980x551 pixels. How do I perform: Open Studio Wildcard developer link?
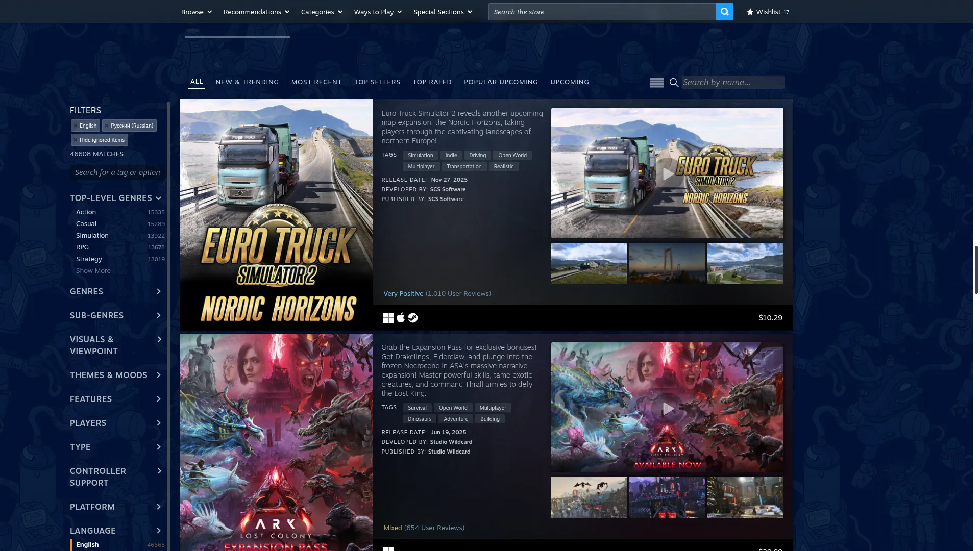click(451, 442)
